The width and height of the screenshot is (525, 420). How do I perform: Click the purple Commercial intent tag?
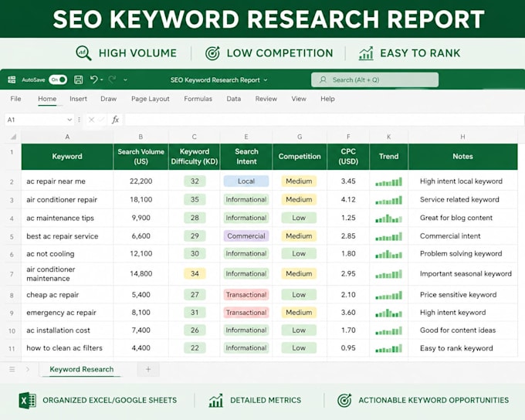(x=246, y=235)
